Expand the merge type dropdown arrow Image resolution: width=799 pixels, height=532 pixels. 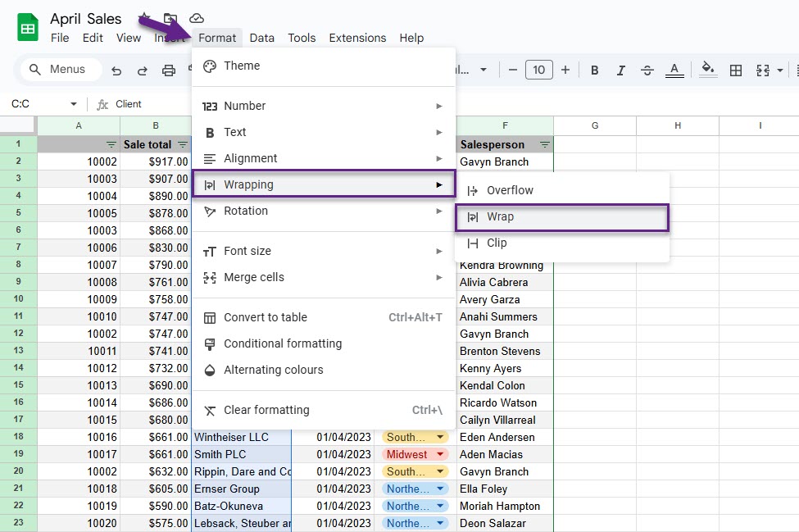coord(780,70)
